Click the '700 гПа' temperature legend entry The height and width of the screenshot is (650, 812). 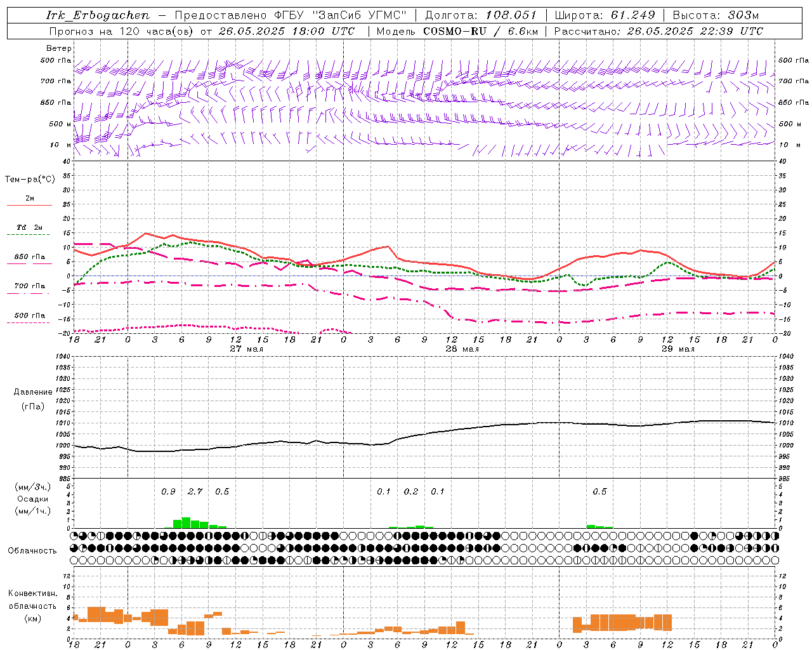point(30,286)
